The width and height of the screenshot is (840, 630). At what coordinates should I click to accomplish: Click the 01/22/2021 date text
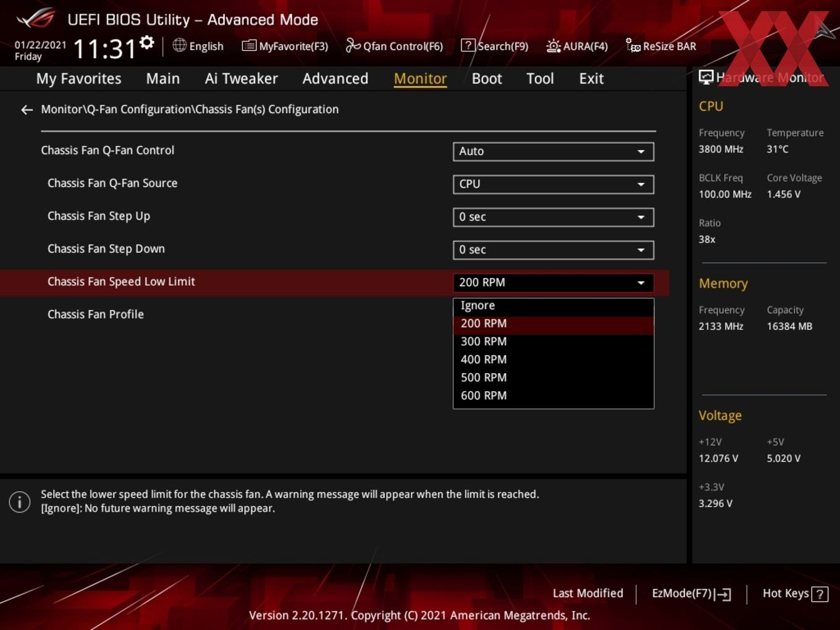click(x=40, y=44)
